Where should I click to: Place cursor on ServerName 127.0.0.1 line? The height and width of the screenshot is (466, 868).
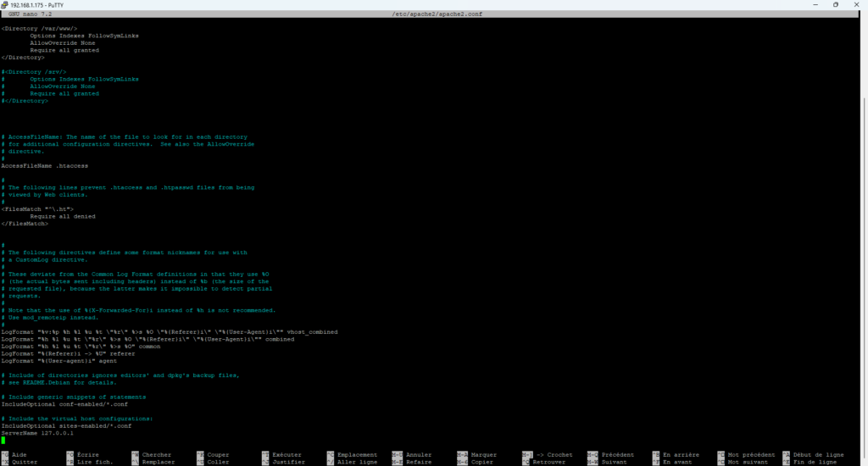point(37,432)
